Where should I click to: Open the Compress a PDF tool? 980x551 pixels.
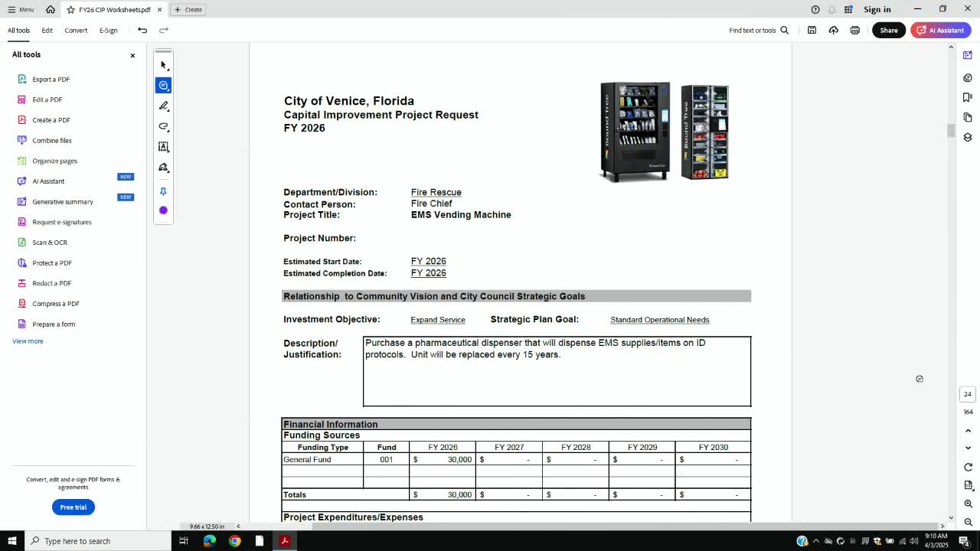pyautogui.click(x=56, y=304)
